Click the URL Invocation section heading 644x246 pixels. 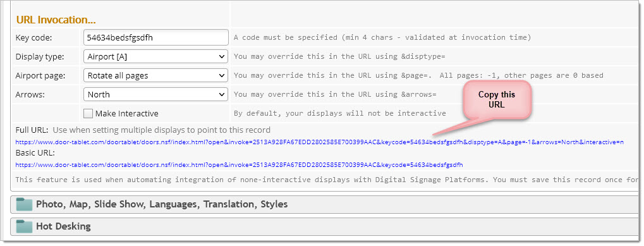tap(56, 20)
